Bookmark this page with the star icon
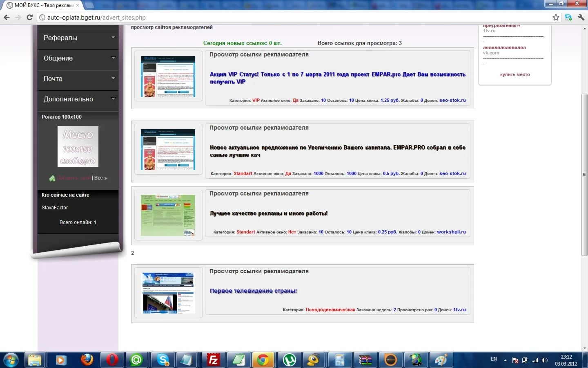 coord(556,18)
